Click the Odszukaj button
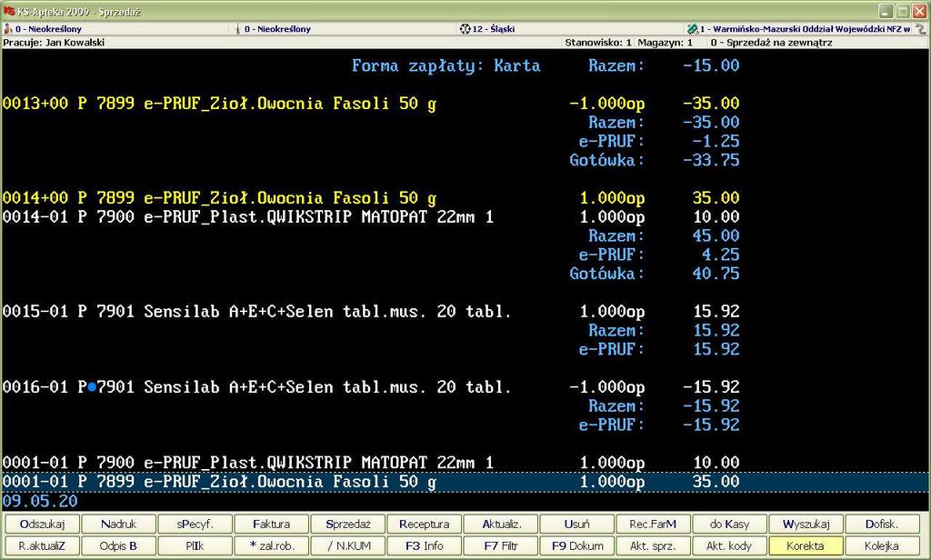931x560 pixels. click(x=42, y=524)
